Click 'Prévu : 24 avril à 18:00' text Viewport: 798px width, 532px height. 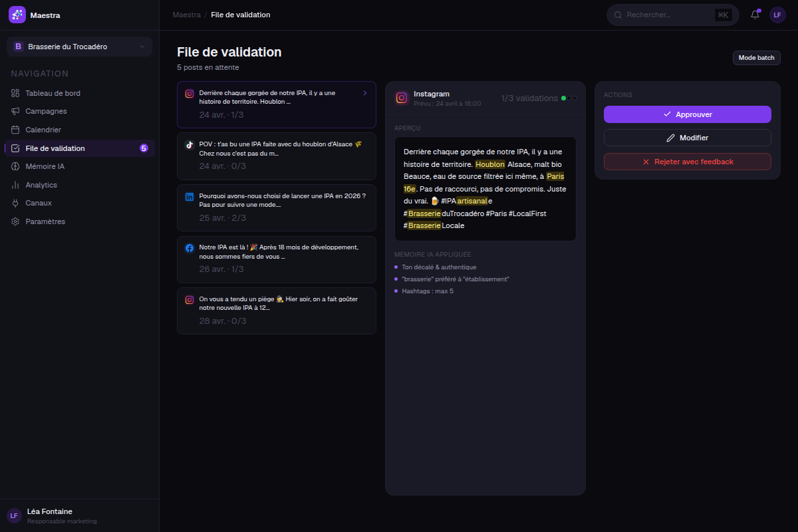(x=447, y=104)
